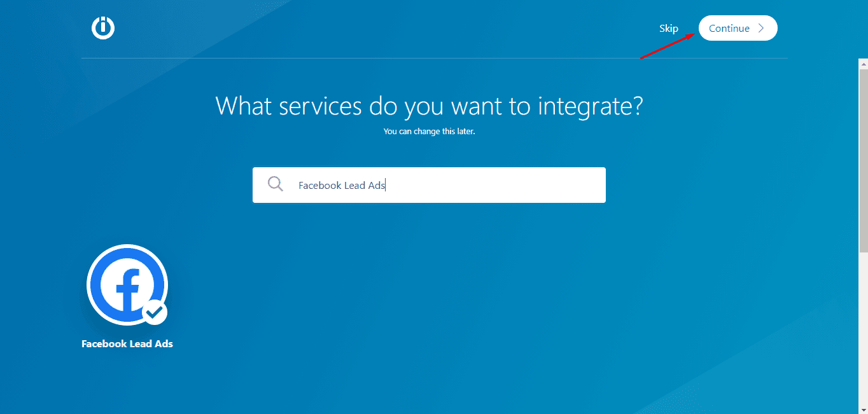Viewport: 868px width, 414px height.
Task: Click the chevron arrow inside Continue
Action: click(761, 28)
